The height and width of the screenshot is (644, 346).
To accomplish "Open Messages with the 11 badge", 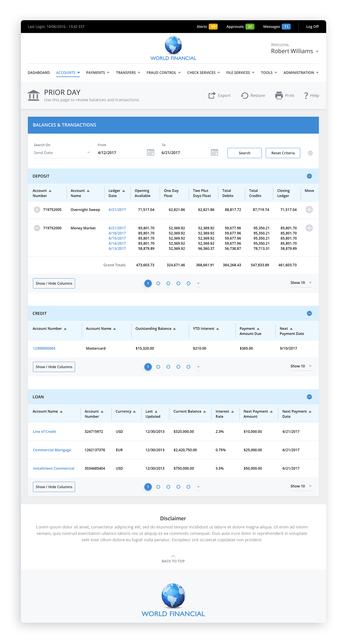I will [277, 27].
